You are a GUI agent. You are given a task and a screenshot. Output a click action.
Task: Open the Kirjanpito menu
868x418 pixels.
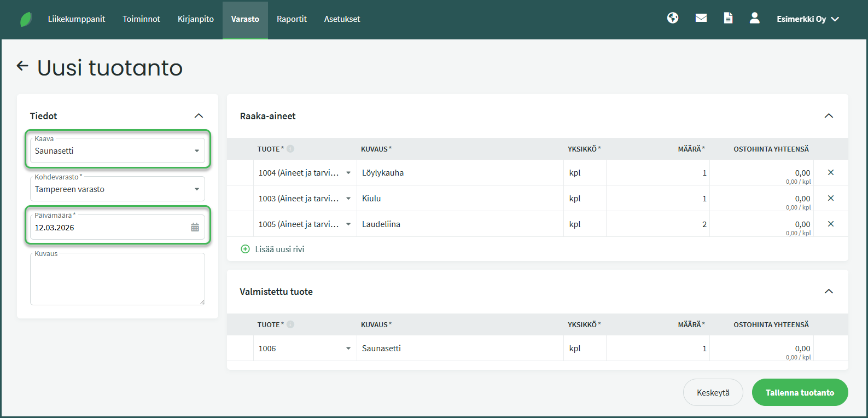click(x=195, y=19)
